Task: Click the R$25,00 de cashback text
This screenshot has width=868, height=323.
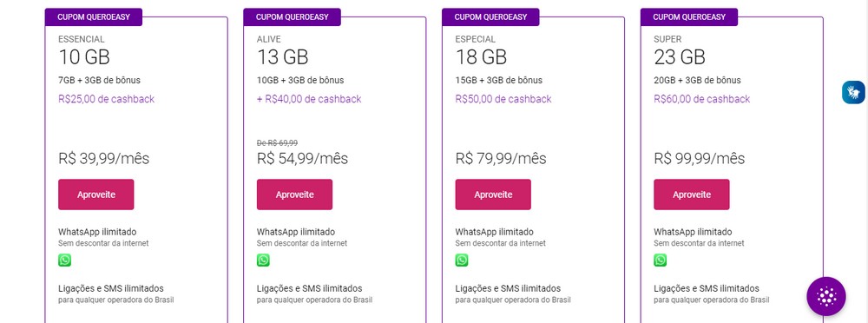Action: click(106, 99)
